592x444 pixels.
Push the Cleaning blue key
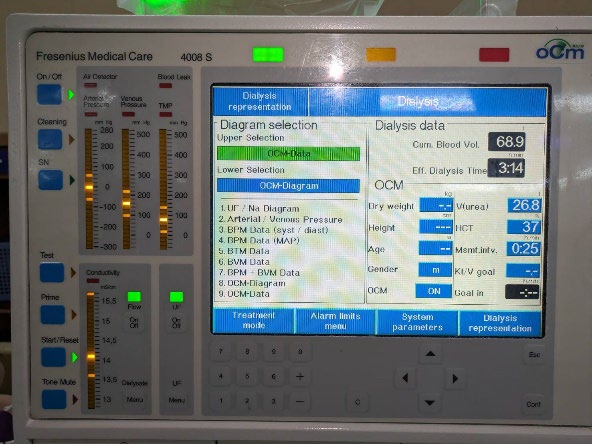[x=50, y=139]
